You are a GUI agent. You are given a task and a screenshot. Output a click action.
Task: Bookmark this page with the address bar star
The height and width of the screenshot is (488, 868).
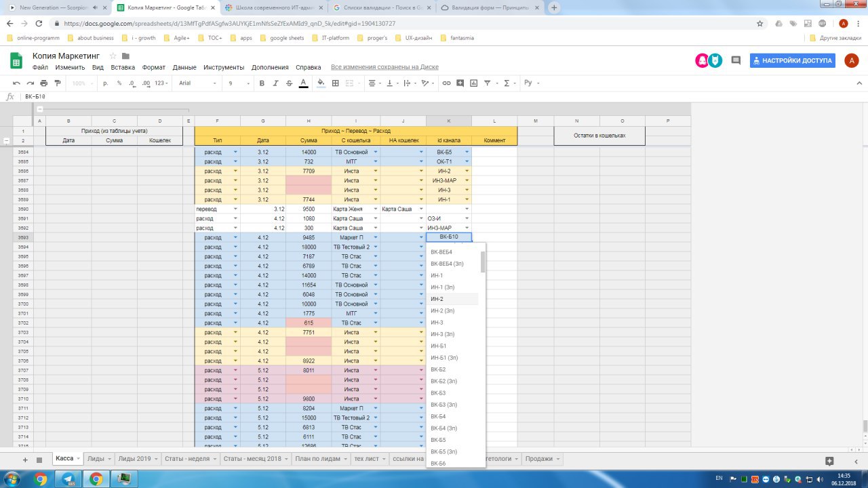[760, 23]
